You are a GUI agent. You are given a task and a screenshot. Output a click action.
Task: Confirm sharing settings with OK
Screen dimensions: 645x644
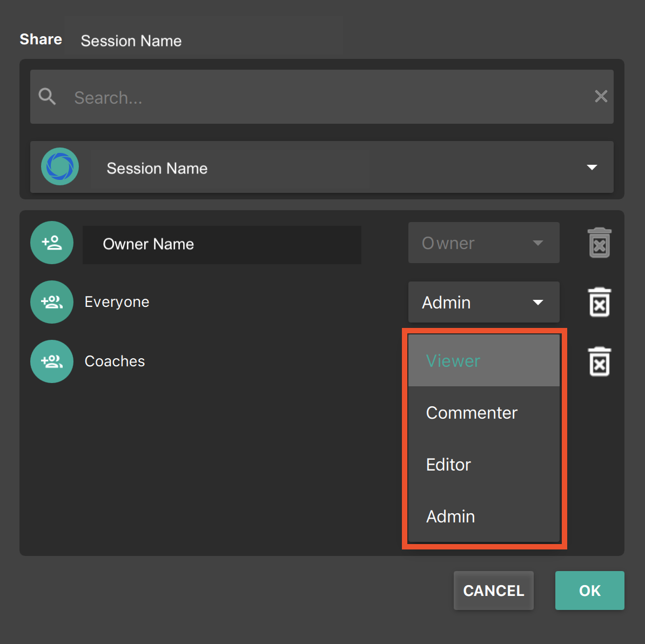[589, 591]
